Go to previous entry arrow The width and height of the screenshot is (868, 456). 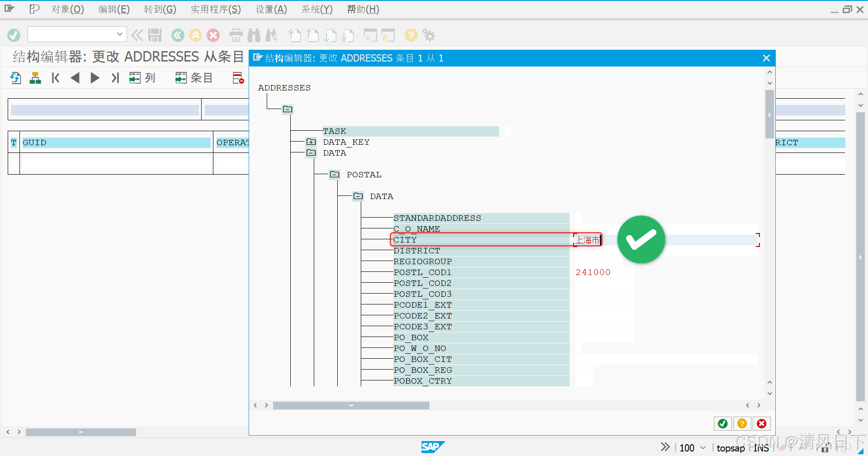tap(75, 78)
